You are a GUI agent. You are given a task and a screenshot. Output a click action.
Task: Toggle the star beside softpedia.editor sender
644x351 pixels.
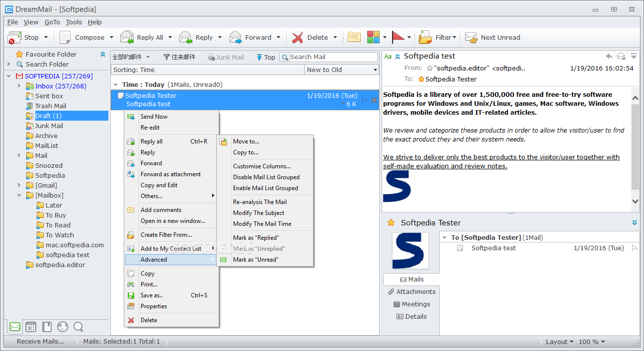(x=430, y=68)
